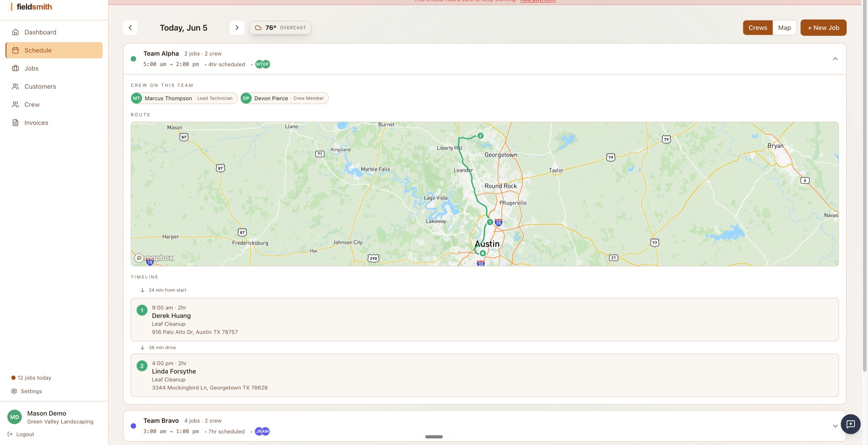This screenshot has height=445, width=868.
Task: Click the numbered badge 2 for Linda Forsythe
Action: pos(142,366)
